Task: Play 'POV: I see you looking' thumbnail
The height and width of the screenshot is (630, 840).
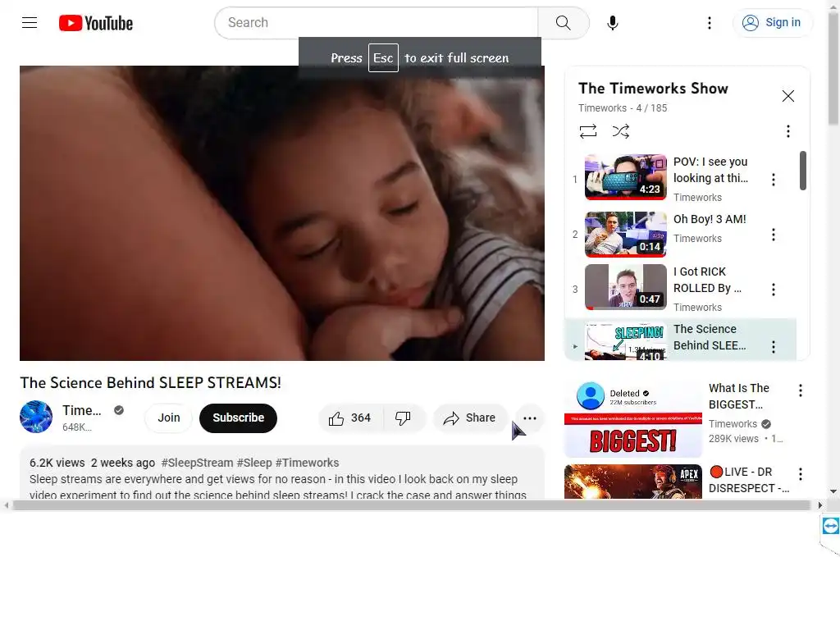Action: tap(625, 177)
